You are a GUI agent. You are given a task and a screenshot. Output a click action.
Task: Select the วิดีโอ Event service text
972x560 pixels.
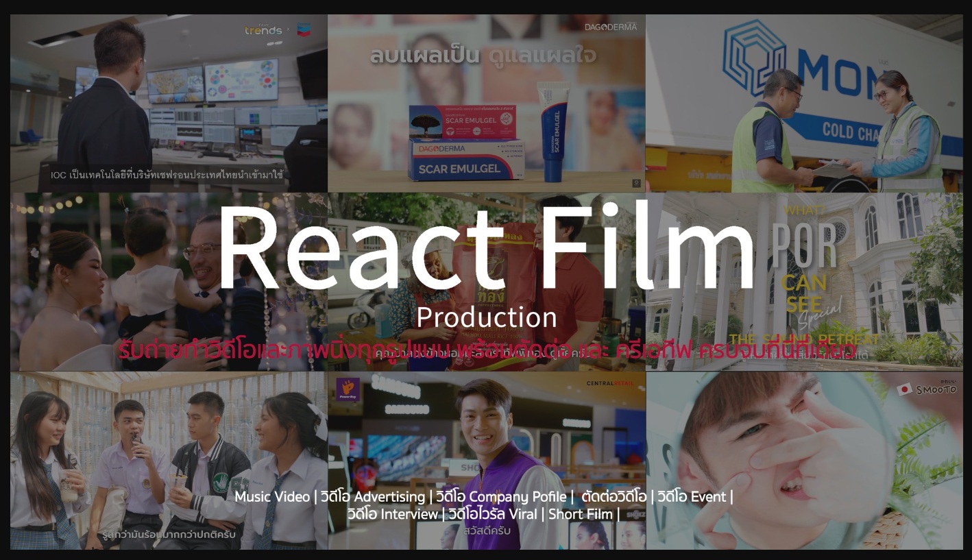point(692,497)
